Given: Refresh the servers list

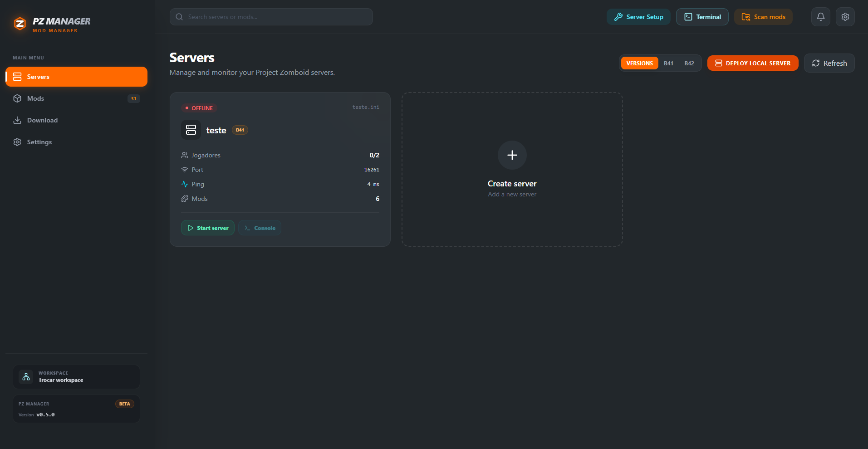Looking at the screenshot, I should click(x=829, y=63).
